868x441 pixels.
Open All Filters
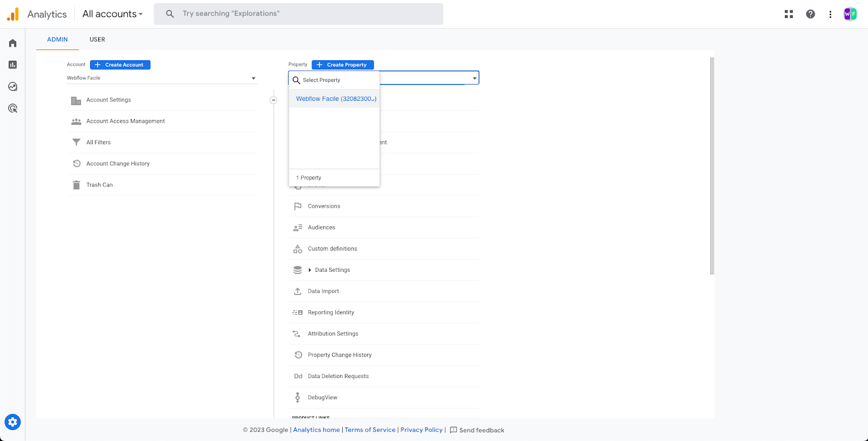(98, 142)
